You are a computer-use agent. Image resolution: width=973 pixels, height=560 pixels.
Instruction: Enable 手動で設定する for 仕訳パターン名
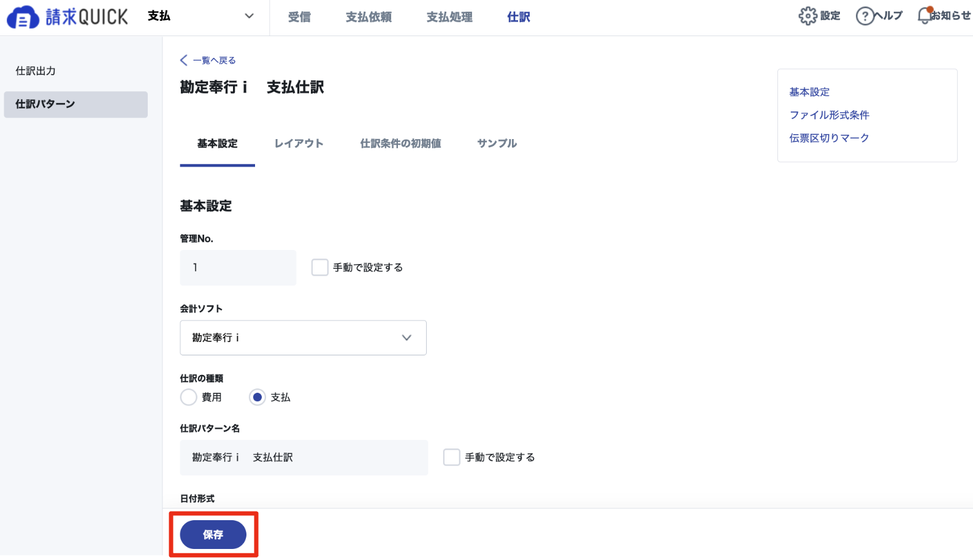[x=452, y=457]
